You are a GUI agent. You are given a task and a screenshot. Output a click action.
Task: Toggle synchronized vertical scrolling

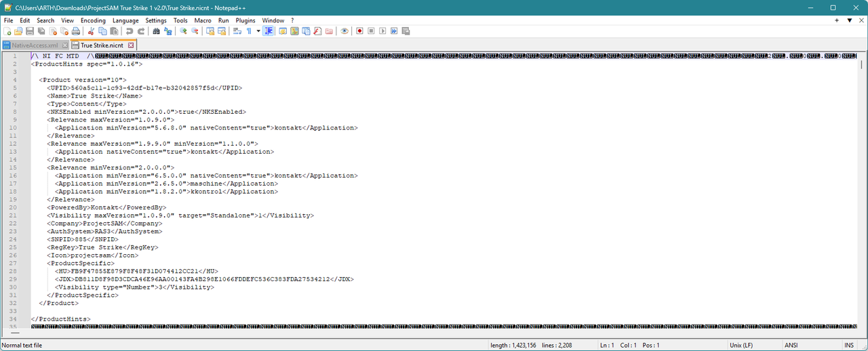point(210,31)
